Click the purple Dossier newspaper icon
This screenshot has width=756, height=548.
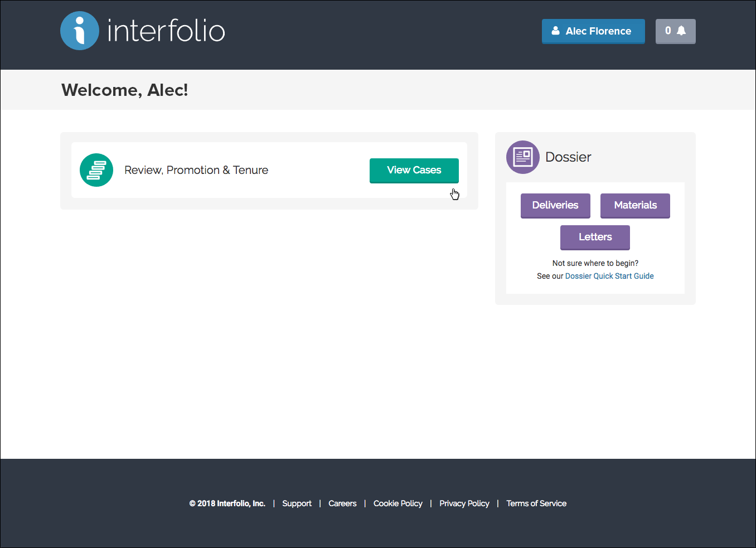point(523,157)
